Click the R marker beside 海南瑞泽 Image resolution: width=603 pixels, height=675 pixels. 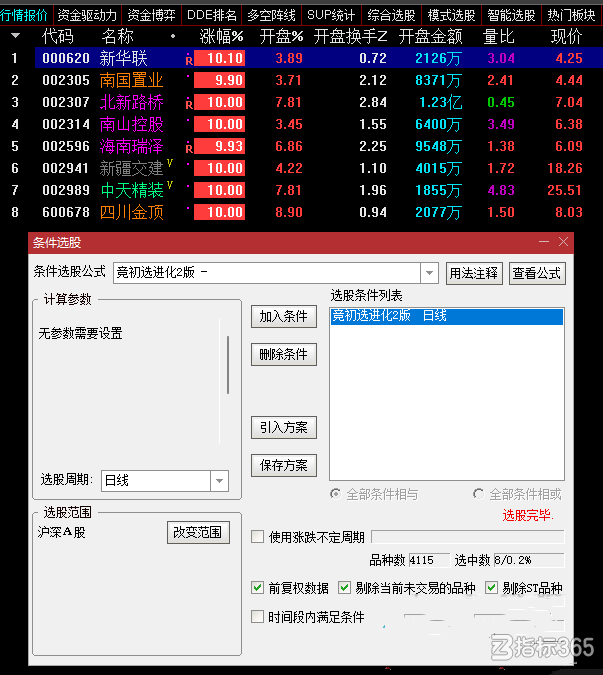point(189,148)
